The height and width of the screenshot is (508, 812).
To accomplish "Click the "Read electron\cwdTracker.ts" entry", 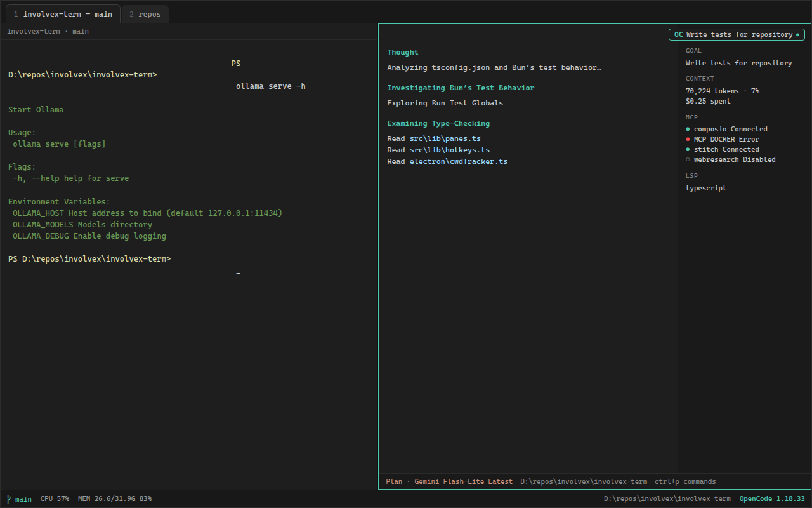I will (447, 161).
